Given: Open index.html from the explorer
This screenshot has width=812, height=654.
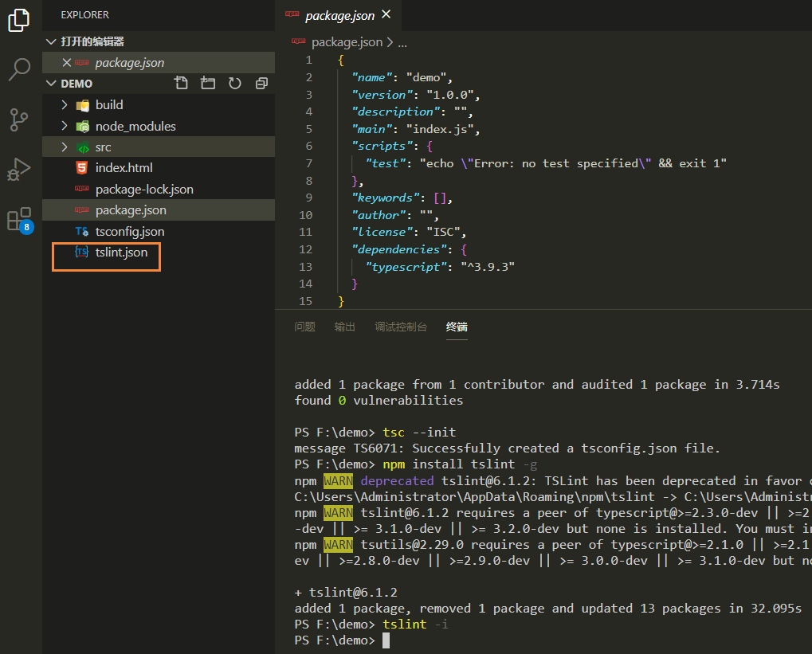Looking at the screenshot, I should click(x=159, y=168).
